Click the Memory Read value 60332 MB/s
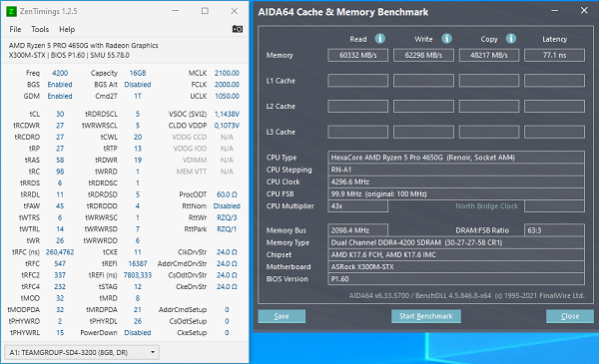The image size is (599, 364). point(358,55)
